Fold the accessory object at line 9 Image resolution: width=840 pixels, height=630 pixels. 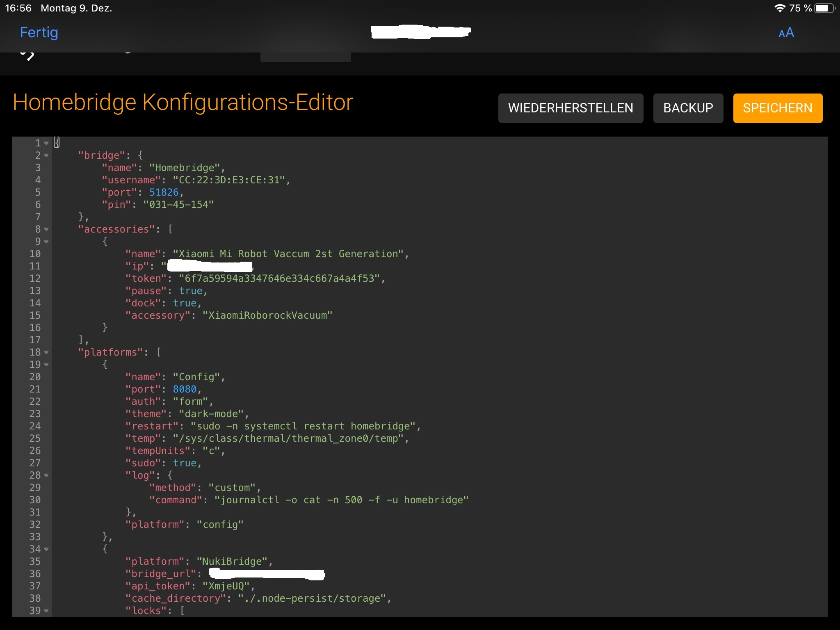tap(46, 242)
